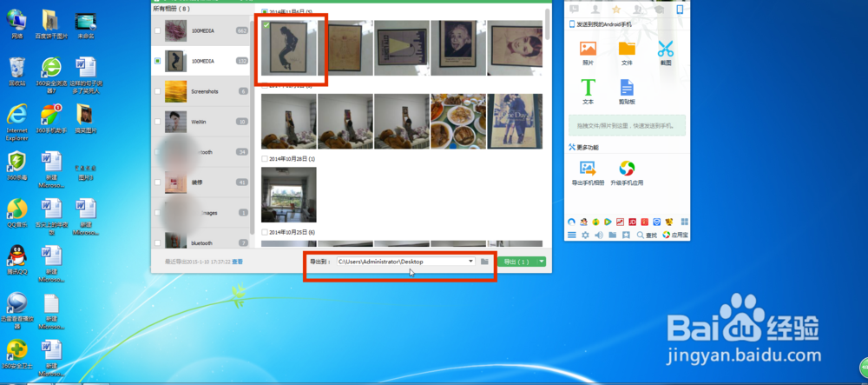Click the green 导出 (1) export button
This screenshot has height=385, width=868.
click(517, 262)
